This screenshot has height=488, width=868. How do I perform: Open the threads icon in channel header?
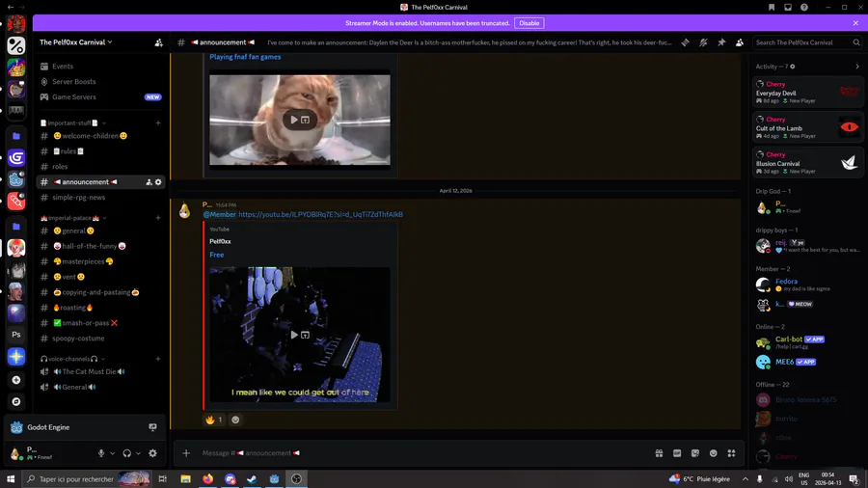(x=686, y=42)
